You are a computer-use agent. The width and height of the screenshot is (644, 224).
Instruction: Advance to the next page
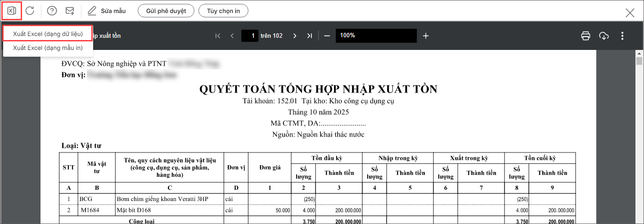(295, 36)
